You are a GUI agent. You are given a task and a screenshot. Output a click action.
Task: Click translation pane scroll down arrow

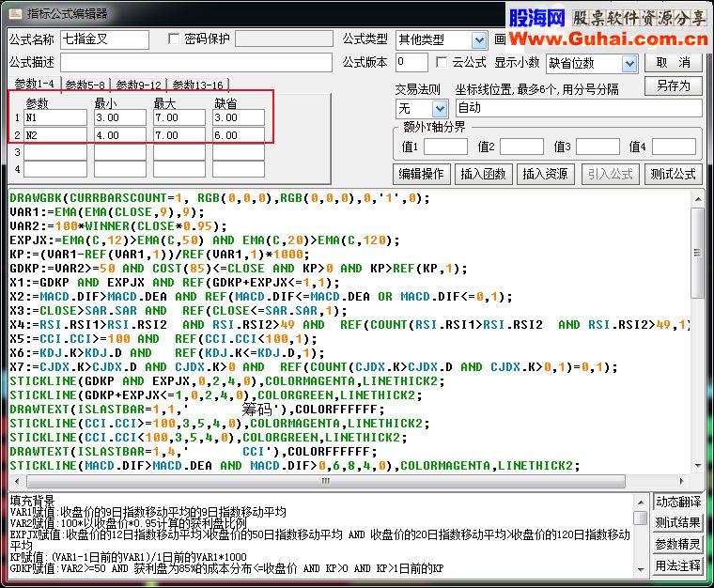pos(641,569)
